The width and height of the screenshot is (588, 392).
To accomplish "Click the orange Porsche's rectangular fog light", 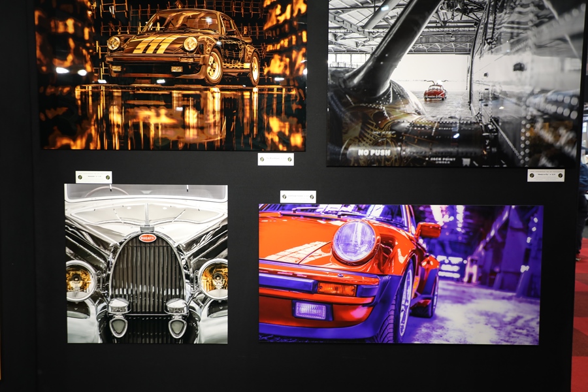I will [x=310, y=310].
